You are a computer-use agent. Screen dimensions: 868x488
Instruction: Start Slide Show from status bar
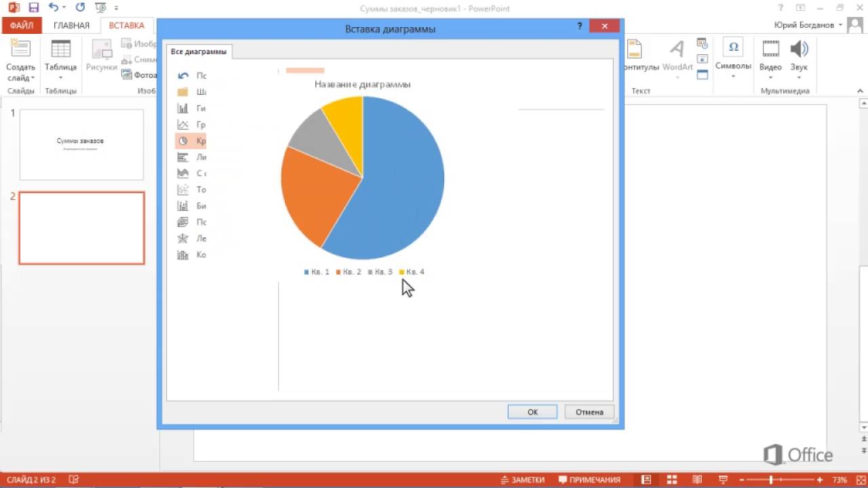(722, 480)
